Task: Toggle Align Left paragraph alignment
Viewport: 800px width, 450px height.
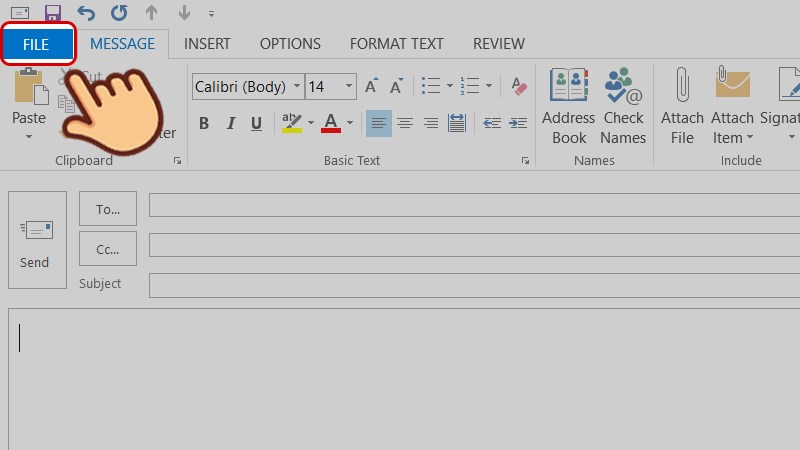Action: (x=379, y=123)
